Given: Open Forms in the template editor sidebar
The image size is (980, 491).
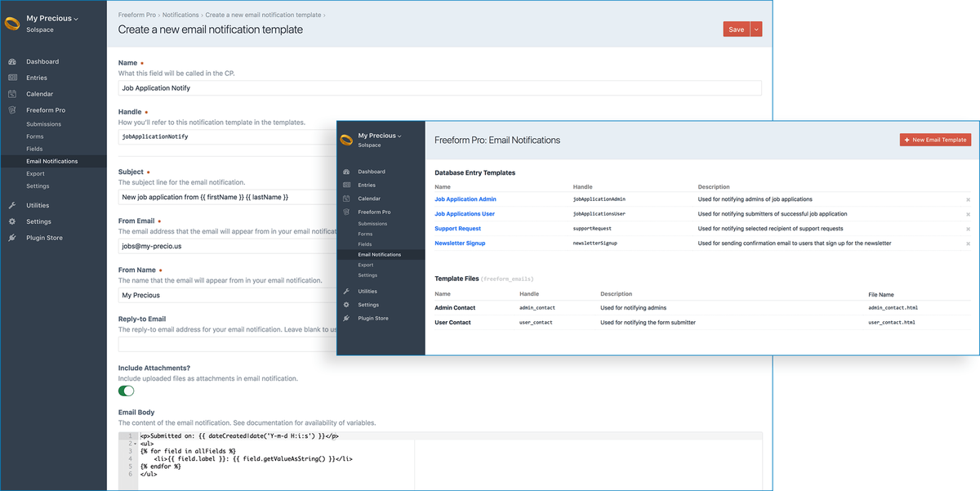Looking at the screenshot, I should tap(34, 136).
